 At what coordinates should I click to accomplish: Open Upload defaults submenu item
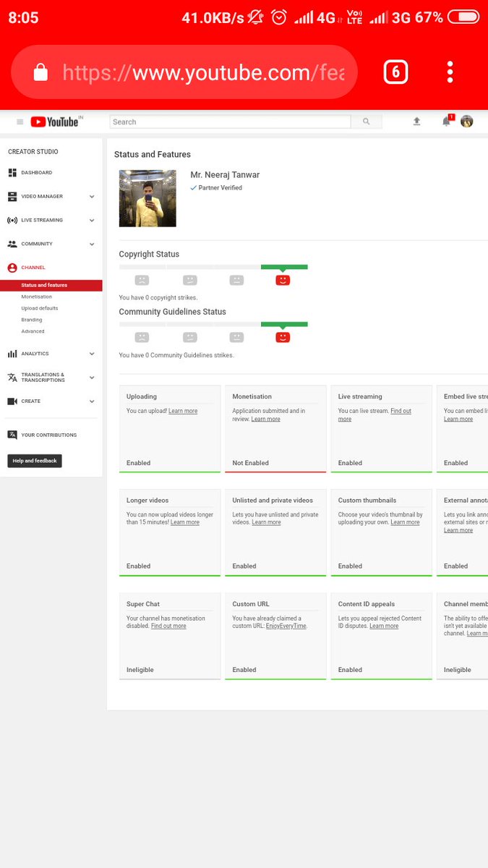40,308
